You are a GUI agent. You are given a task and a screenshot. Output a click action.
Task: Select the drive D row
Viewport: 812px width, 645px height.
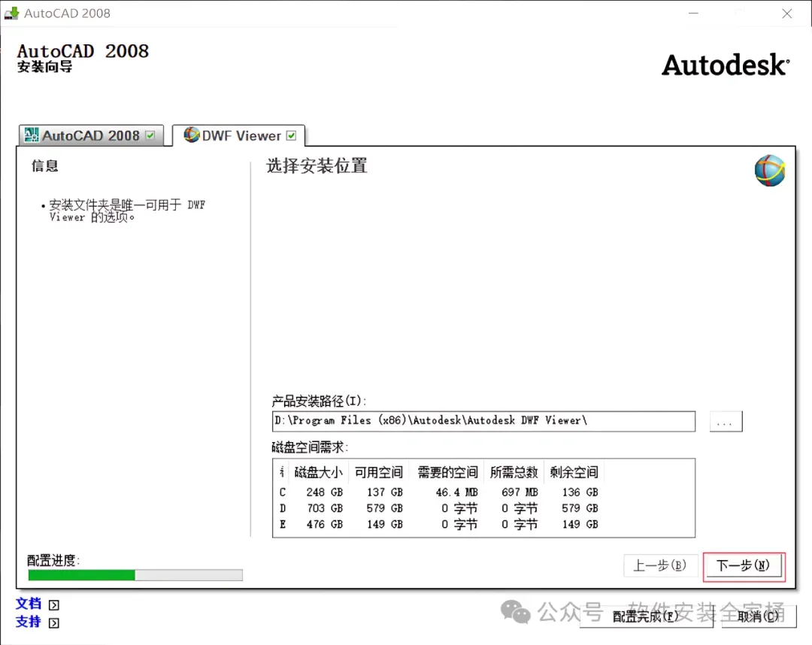coord(439,508)
